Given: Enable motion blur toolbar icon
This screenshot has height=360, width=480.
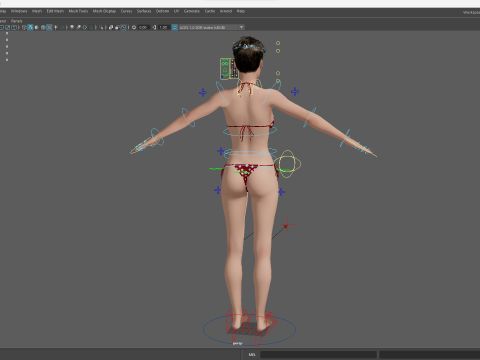Looking at the screenshot, I should pyautogui.click(x=78, y=27).
